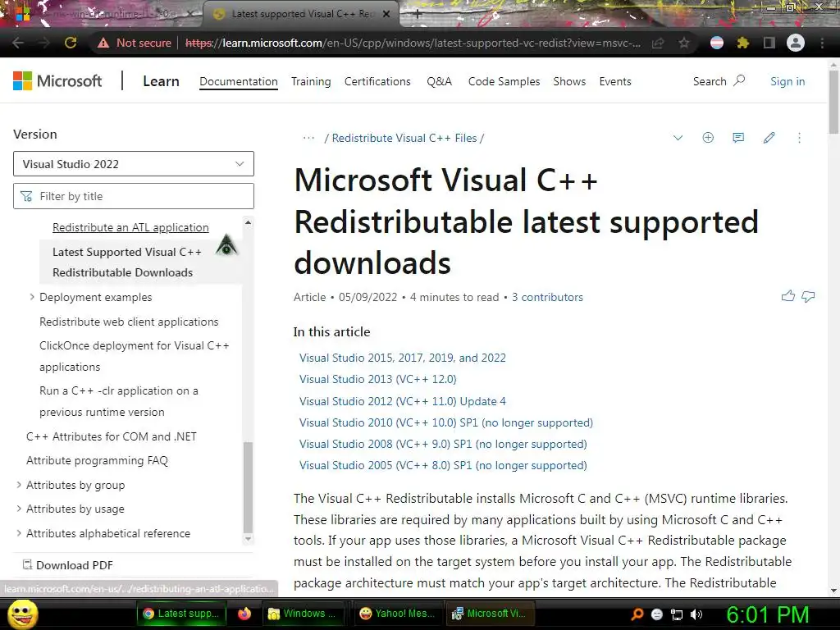Expand the breadcrumb chevron dropdown

pyautogui.click(x=678, y=138)
